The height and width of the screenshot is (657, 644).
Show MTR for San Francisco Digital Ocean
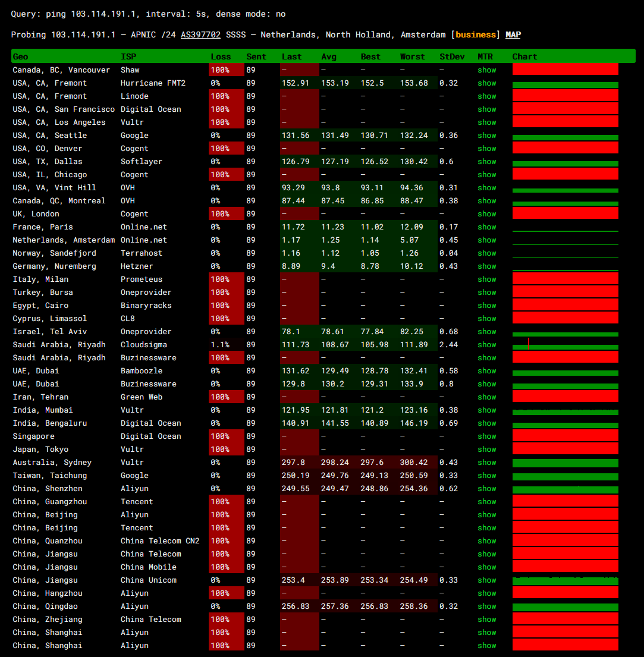[x=486, y=109]
